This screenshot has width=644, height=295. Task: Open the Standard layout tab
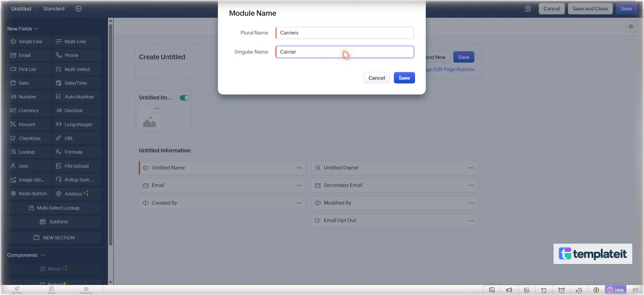(54, 9)
